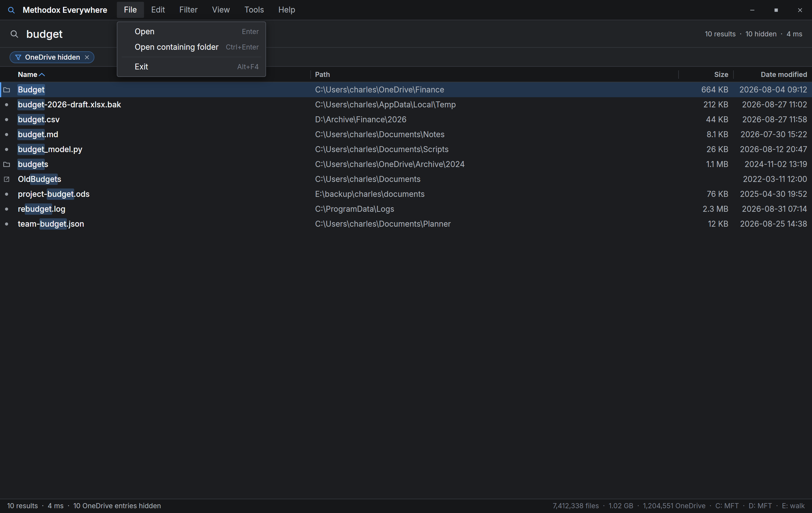
Task: Click the folder icon of budgets row
Action: (7, 164)
